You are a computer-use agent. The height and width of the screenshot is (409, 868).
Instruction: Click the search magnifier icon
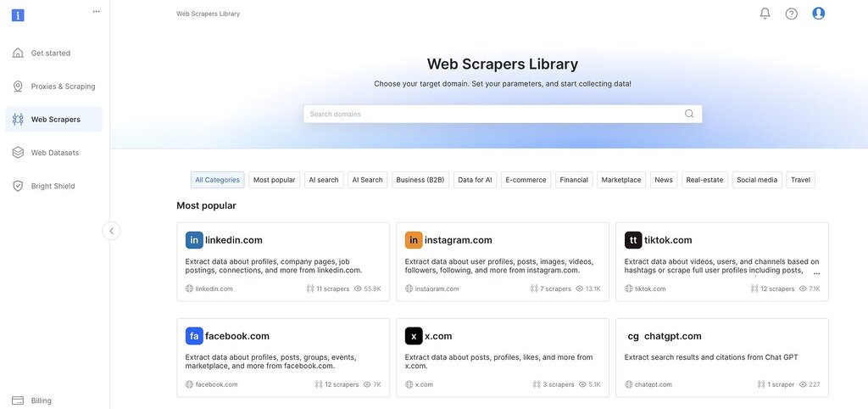coord(689,114)
